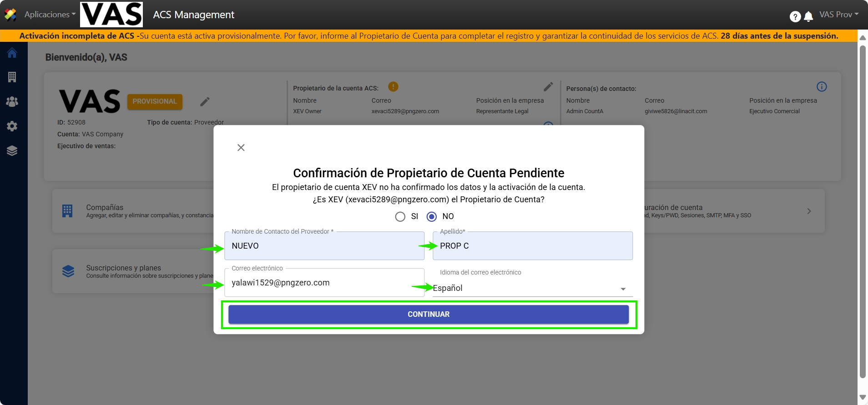
Task: Open the users group sidebar icon
Action: 12,102
